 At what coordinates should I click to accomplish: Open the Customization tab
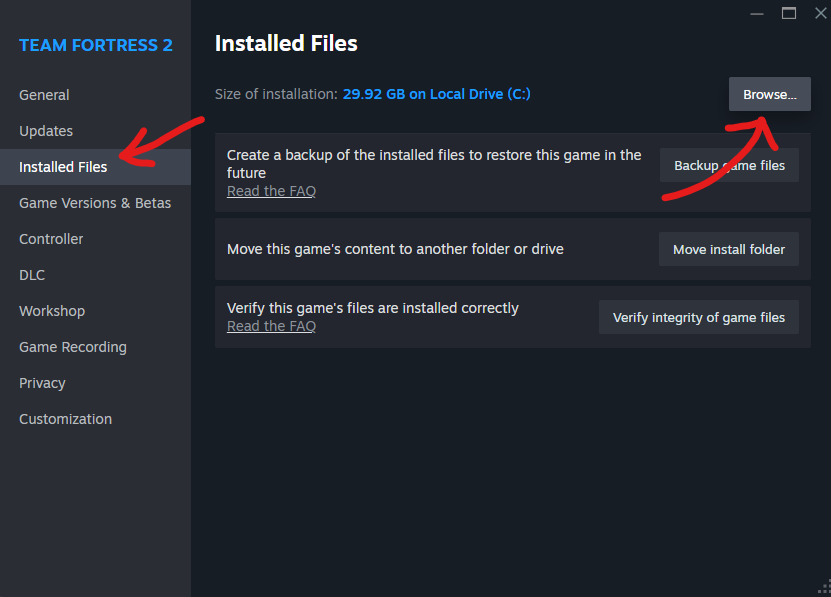pos(65,419)
